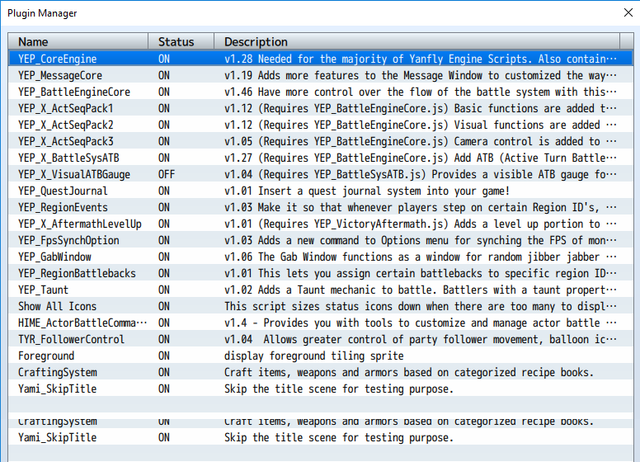The image size is (640, 462).
Task: Click the ON status of YEP_QuestJournal
Action: click(x=164, y=191)
